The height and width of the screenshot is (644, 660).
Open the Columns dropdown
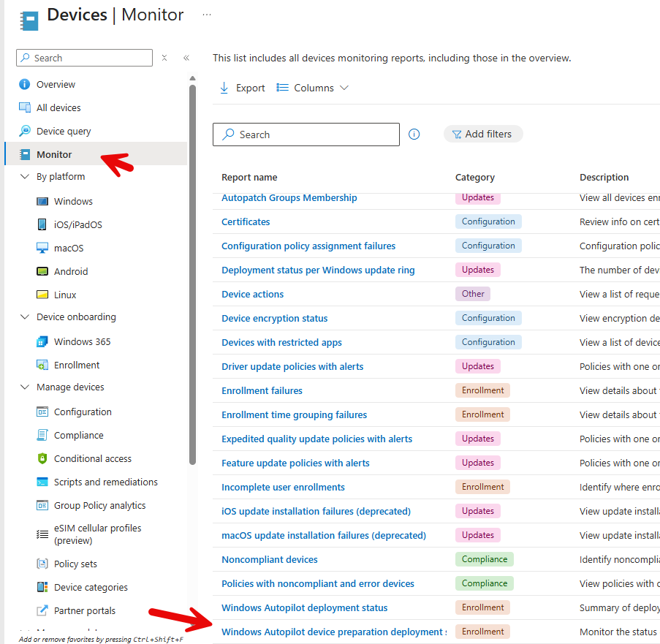click(313, 88)
